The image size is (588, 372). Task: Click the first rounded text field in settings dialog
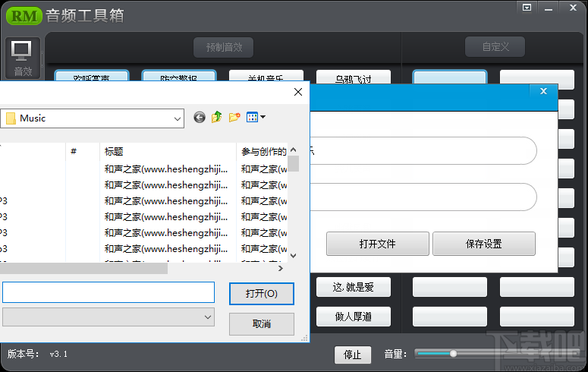point(423,151)
